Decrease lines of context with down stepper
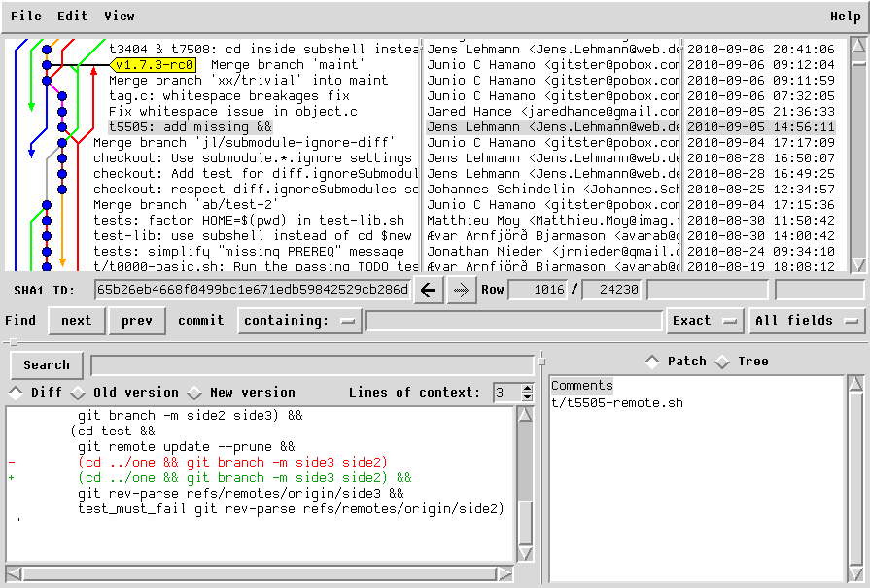 point(527,398)
